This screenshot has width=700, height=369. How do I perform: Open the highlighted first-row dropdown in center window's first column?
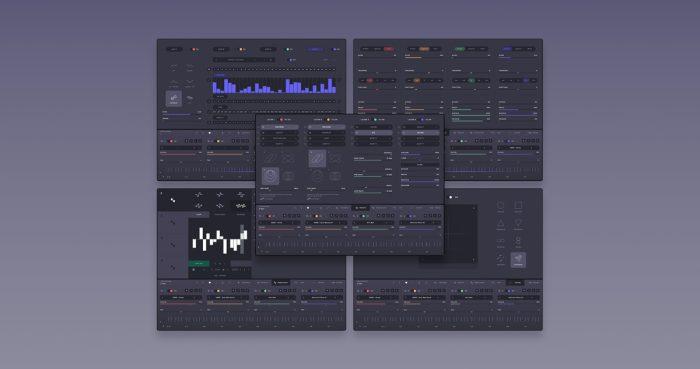point(279,127)
